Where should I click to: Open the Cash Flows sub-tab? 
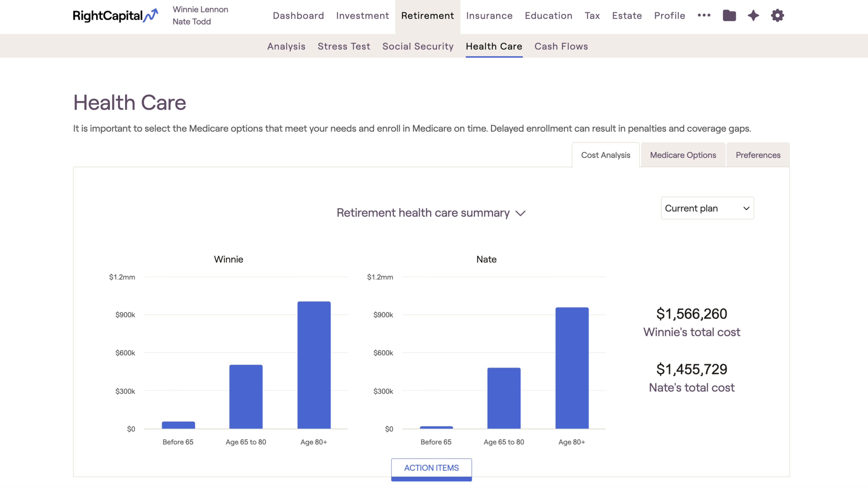tap(561, 46)
